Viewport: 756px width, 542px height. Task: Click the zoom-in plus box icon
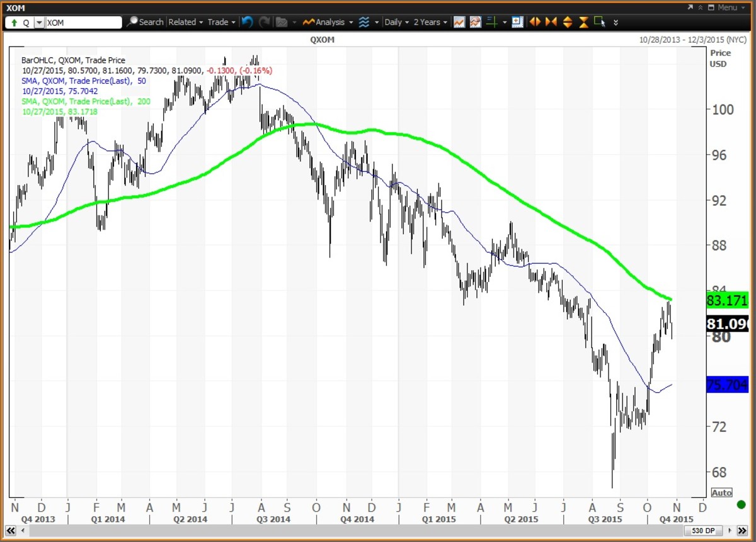[518, 21]
